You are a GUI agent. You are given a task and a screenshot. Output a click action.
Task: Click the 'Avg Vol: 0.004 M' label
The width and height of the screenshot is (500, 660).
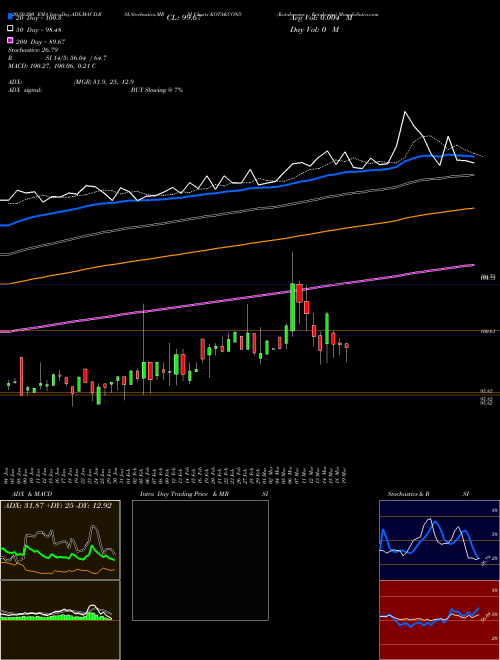pos(321,18)
